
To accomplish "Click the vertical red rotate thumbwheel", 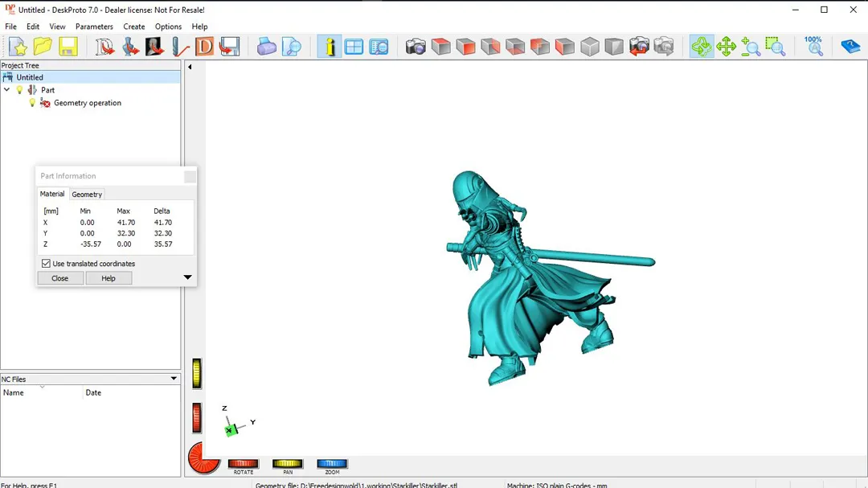I will click(x=197, y=417).
